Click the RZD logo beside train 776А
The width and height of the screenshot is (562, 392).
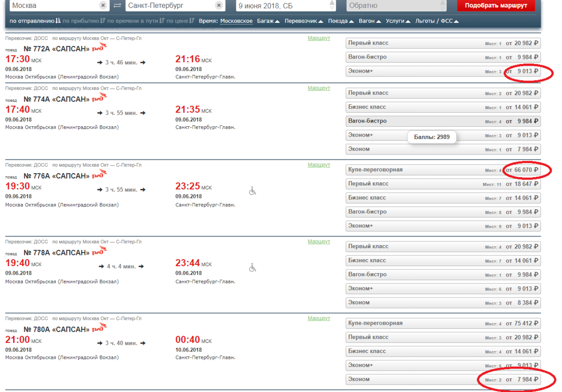(99, 174)
